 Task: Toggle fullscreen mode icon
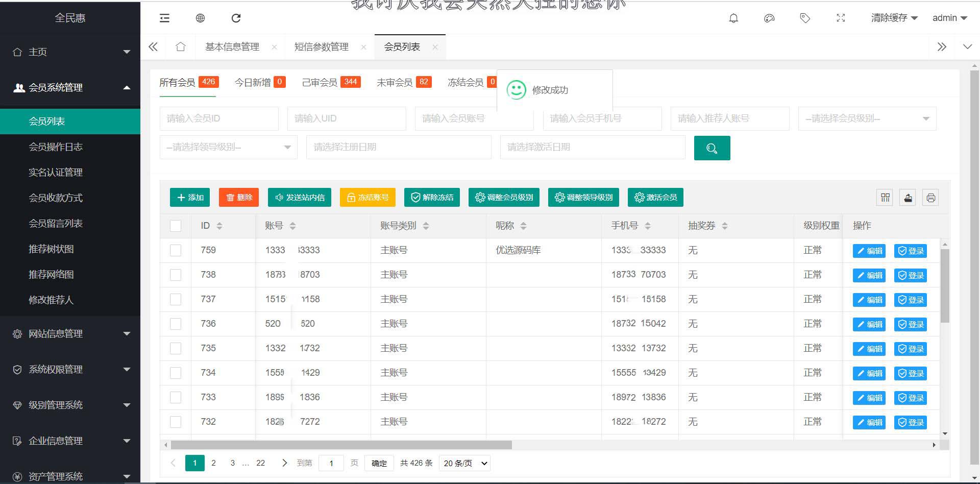click(841, 18)
